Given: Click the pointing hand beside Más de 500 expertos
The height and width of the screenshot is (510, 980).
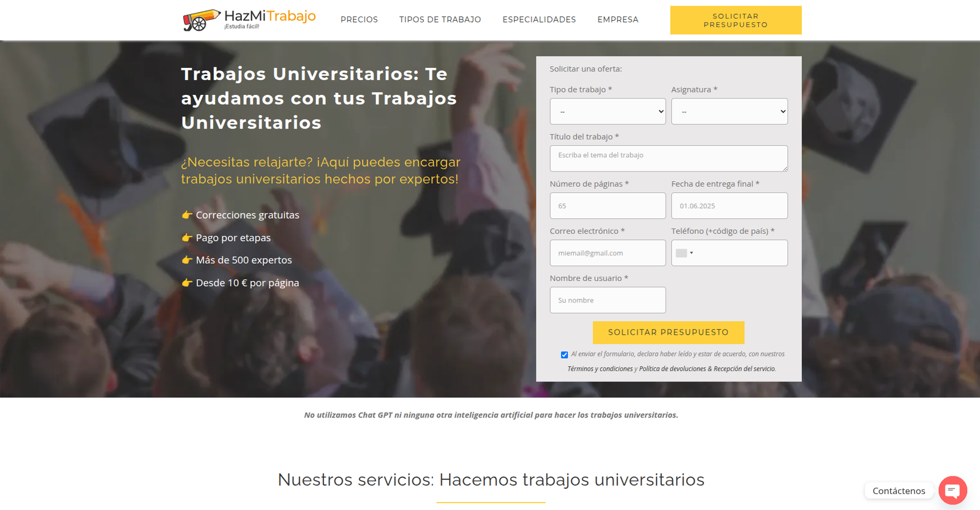Looking at the screenshot, I should [x=187, y=260].
